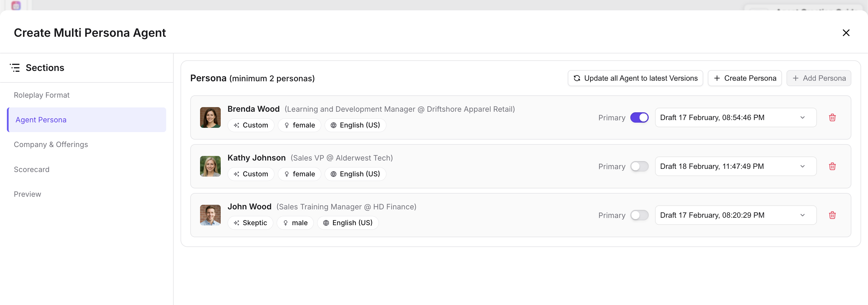The width and height of the screenshot is (868, 305).
Task: Disable Primary toggle for Brenda Wood
Action: pos(639,118)
